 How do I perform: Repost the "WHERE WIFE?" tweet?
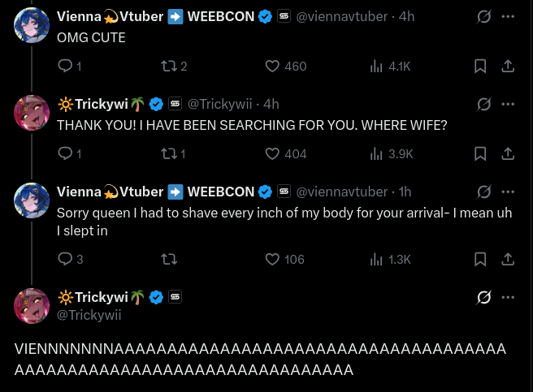coord(169,153)
